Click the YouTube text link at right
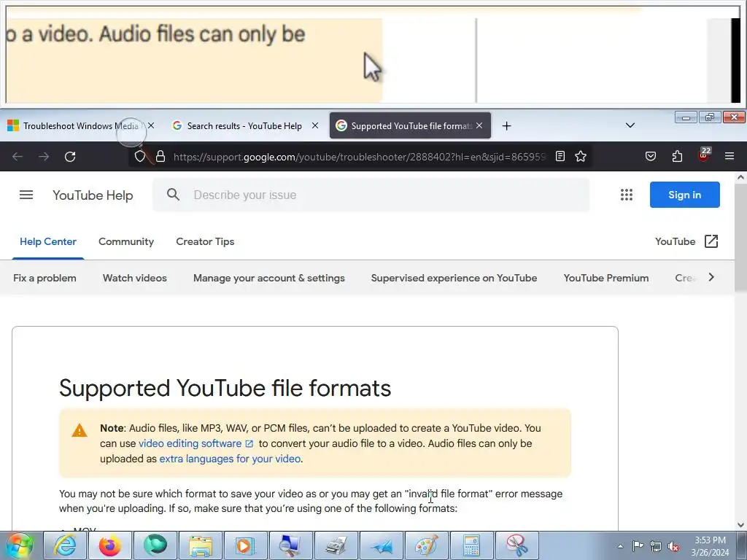The image size is (747, 560). tap(675, 241)
